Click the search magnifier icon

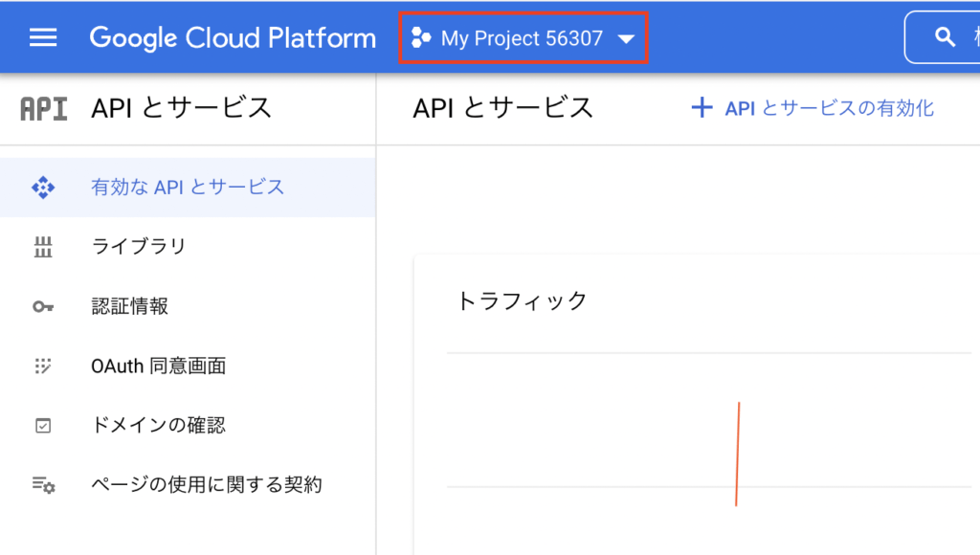point(946,37)
